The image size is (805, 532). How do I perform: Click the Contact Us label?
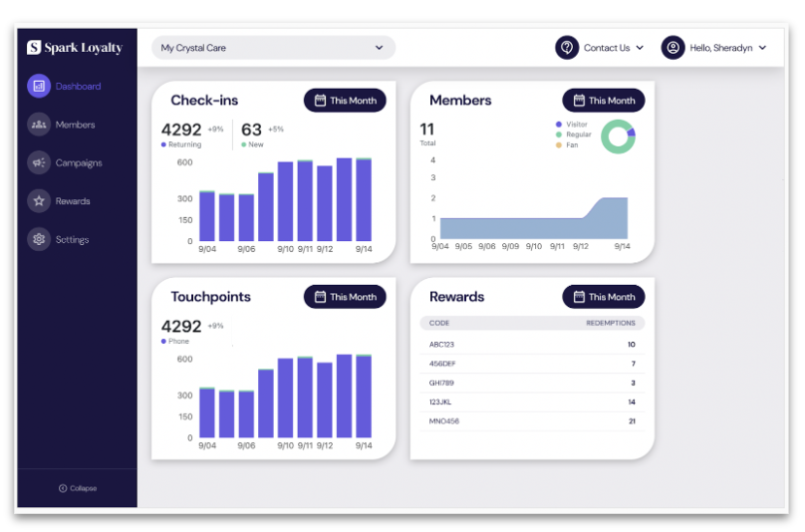(x=607, y=48)
